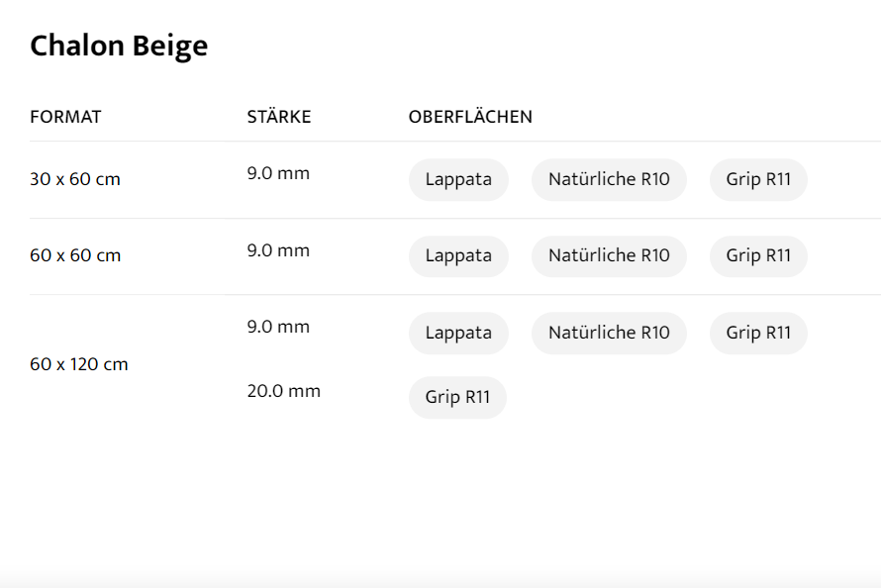
Task: Click Natürliche R10 for 60 x 120 cm 9.0 mm
Action: click(x=609, y=333)
